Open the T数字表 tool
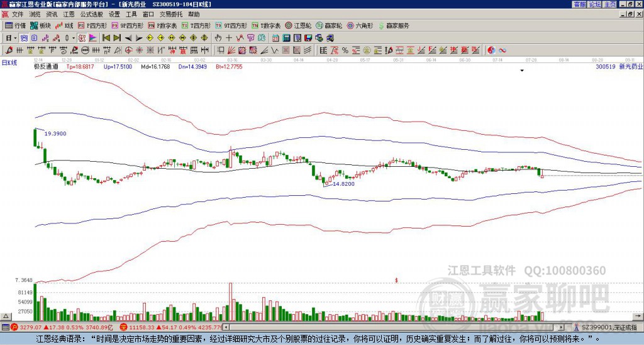Screen dimensions: 644x345 266,25
